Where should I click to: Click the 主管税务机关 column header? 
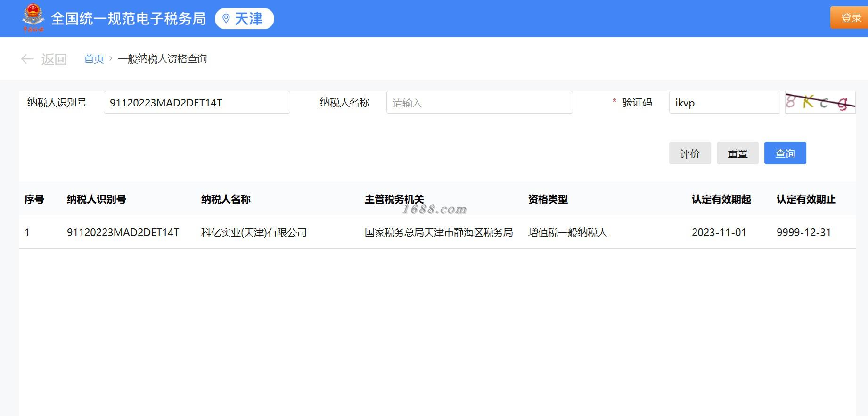click(394, 199)
